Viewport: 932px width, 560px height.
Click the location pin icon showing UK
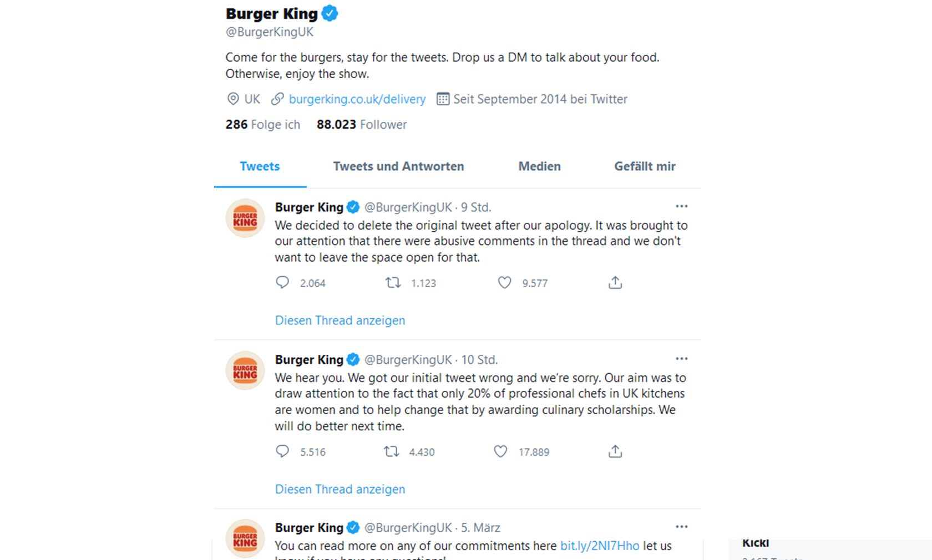(232, 99)
